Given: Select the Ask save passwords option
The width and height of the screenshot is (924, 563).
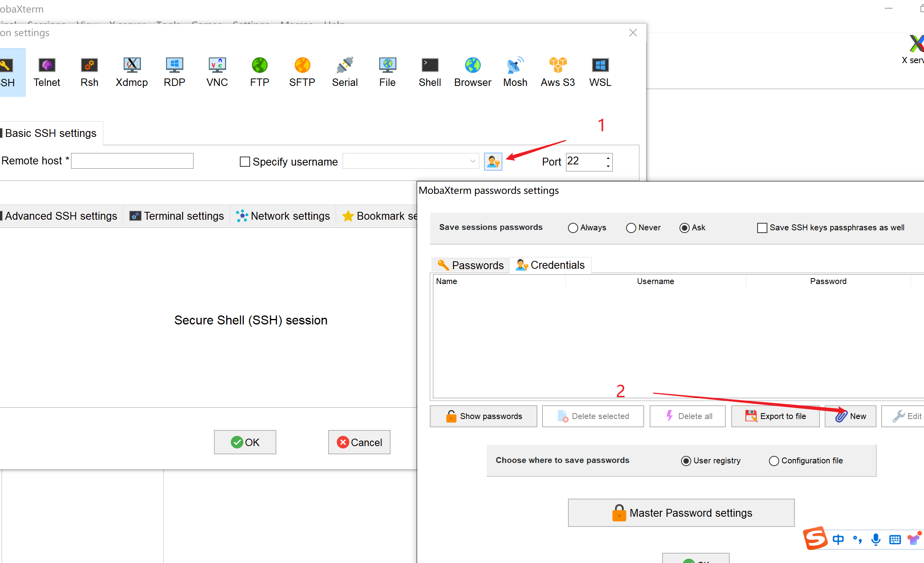Looking at the screenshot, I should pos(684,228).
